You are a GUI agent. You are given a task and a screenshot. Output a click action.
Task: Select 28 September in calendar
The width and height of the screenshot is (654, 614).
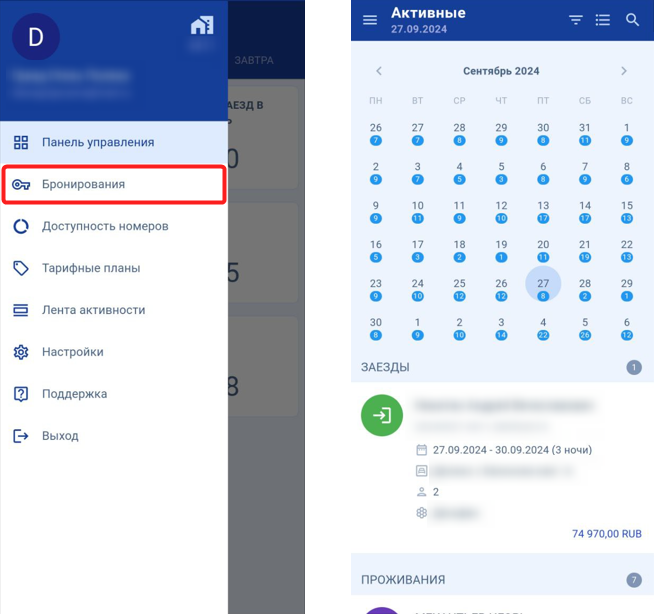click(x=585, y=289)
